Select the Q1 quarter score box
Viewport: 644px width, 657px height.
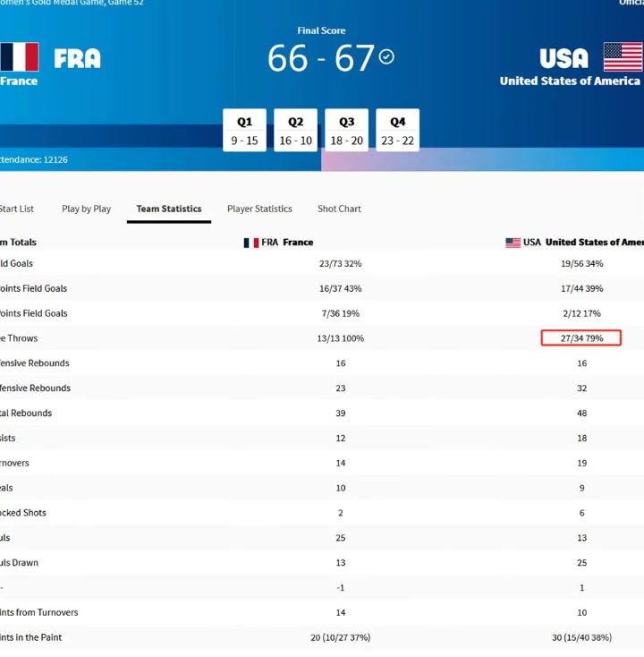[x=244, y=131]
